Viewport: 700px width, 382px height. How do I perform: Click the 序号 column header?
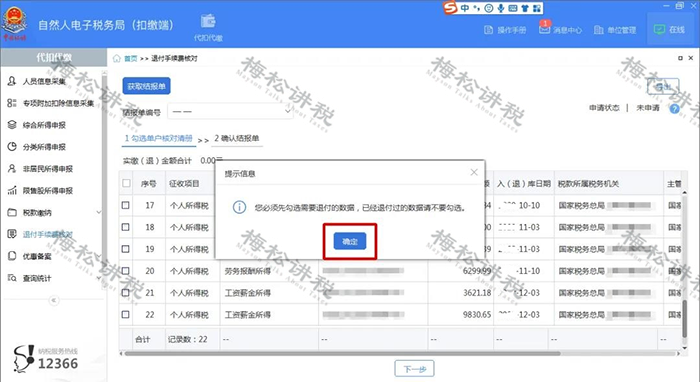click(x=149, y=183)
